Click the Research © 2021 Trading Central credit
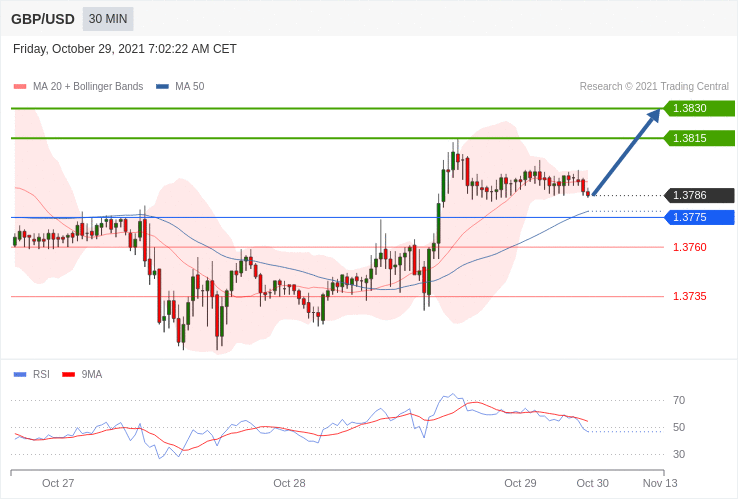This screenshot has width=738, height=500. click(654, 87)
